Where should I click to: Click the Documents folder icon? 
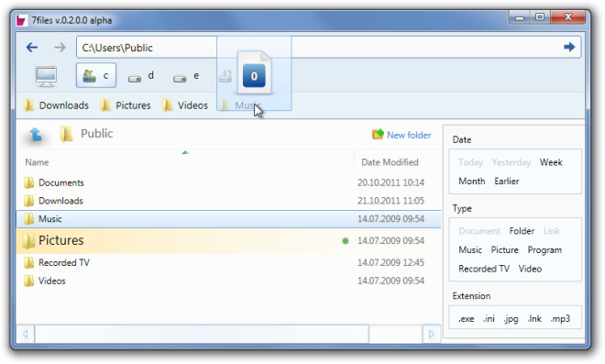tap(29, 182)
